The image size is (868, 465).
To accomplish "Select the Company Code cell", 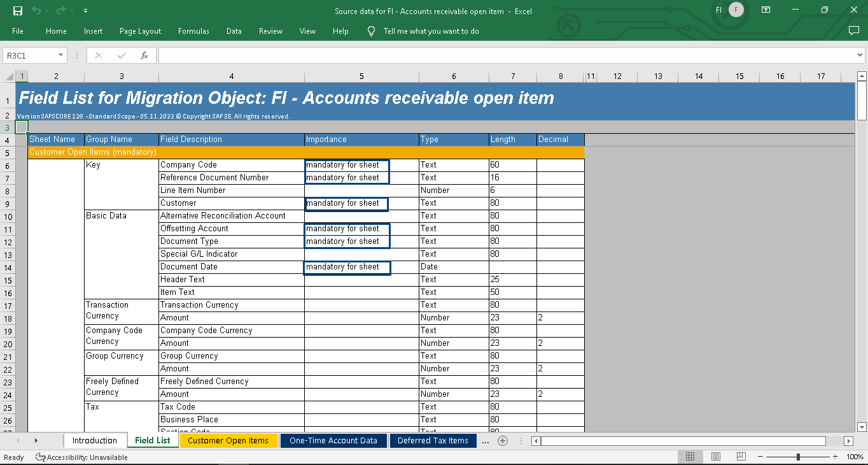I will [232, 165].
